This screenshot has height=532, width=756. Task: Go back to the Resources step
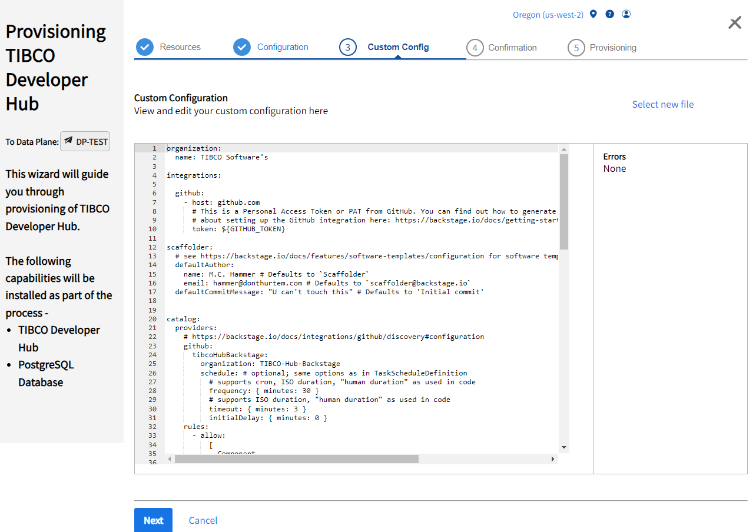coord(180,47)
